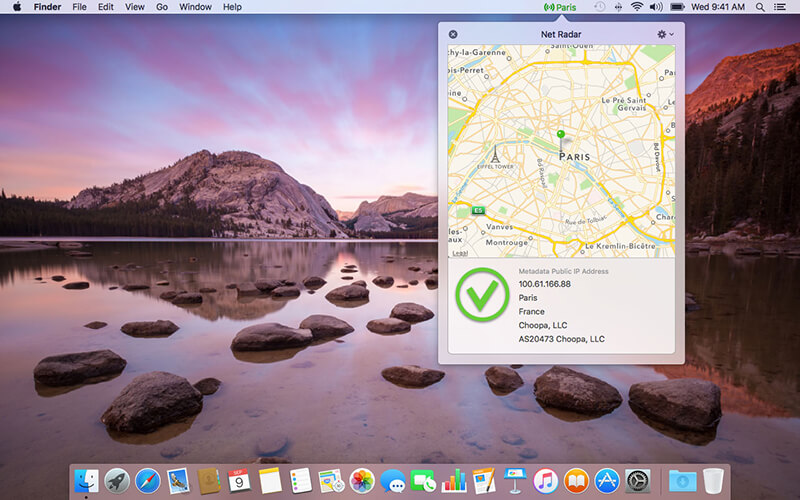800x500 pixels.
Task: Click the 'Net Radar' popover title
Action: [x=561, y=34]
